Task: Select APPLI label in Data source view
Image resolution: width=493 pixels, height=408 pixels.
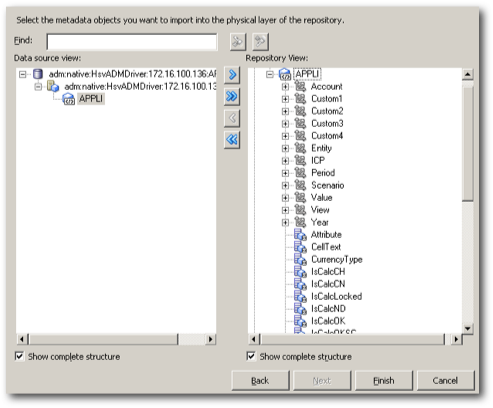Action: pyautogui.click(x=91, y=99)
